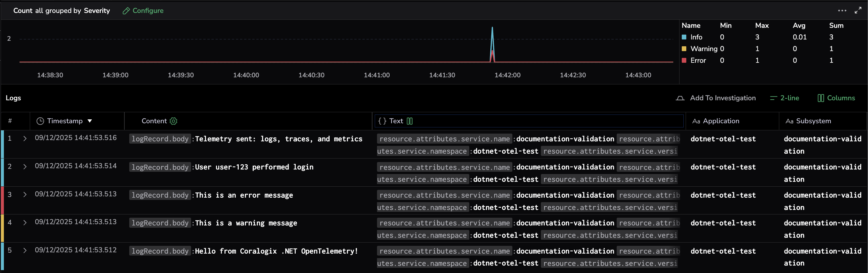The width and height of the screenshot is (868, 273).
Task: Expand log row 1 details
Action: click(25, 139)
